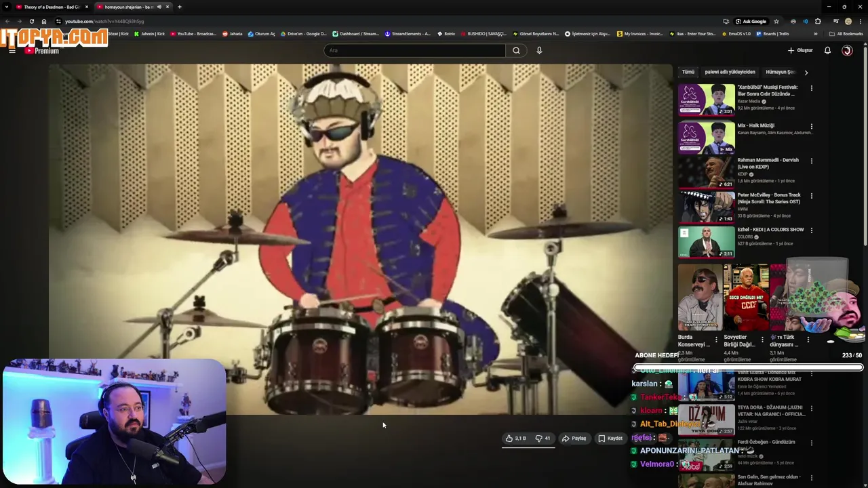Screen dimensions: 868x488
Task: Click the YouTube Premium logo
Action: click(x=42, y=51)
